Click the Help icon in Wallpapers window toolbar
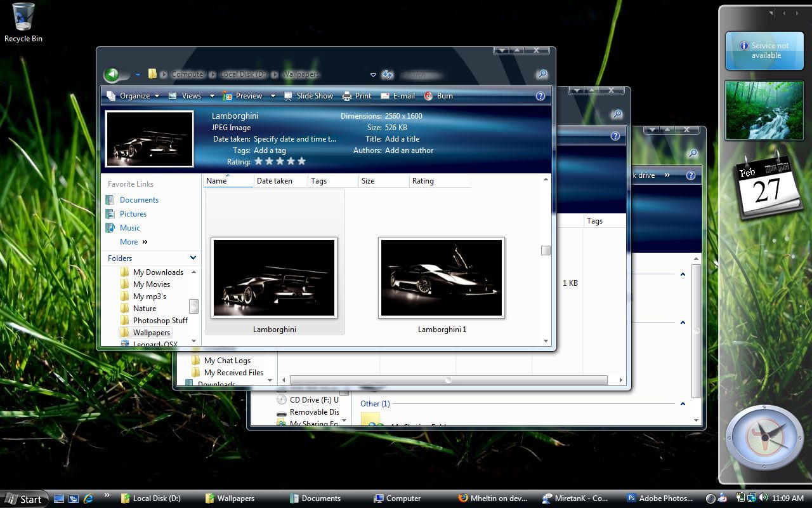 [540, 96]
